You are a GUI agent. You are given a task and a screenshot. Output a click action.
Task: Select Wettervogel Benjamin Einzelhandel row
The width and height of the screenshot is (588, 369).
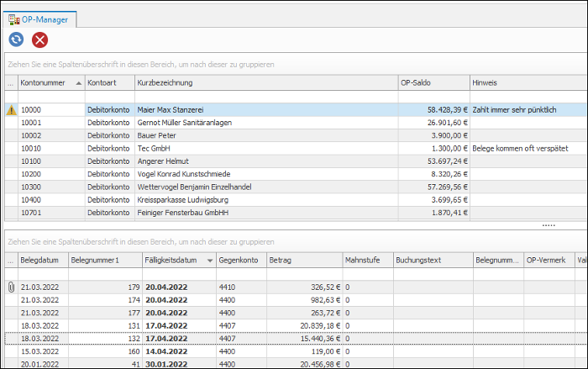click(x=296, y=187)
